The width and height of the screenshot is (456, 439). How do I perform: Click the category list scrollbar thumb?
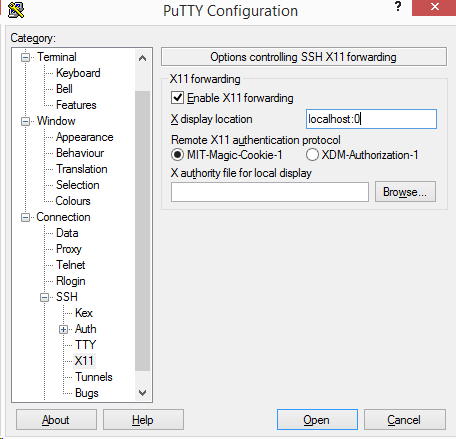point(142,231)
